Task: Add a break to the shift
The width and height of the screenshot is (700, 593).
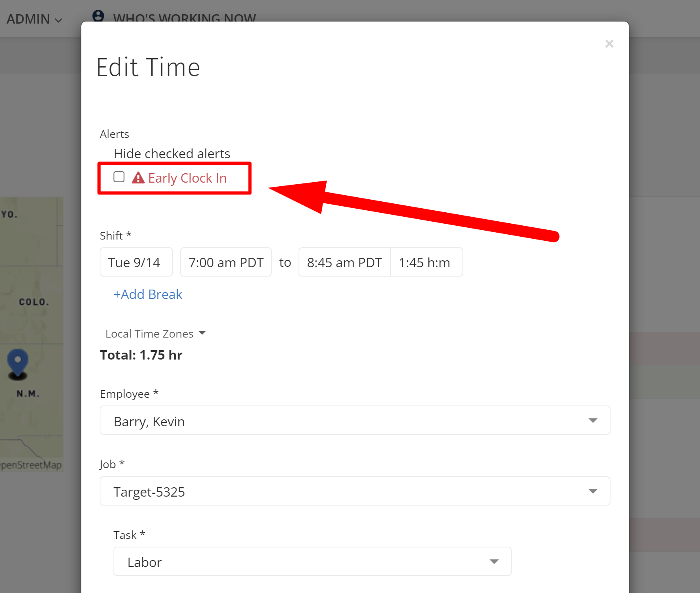Action: coord(148,294)
